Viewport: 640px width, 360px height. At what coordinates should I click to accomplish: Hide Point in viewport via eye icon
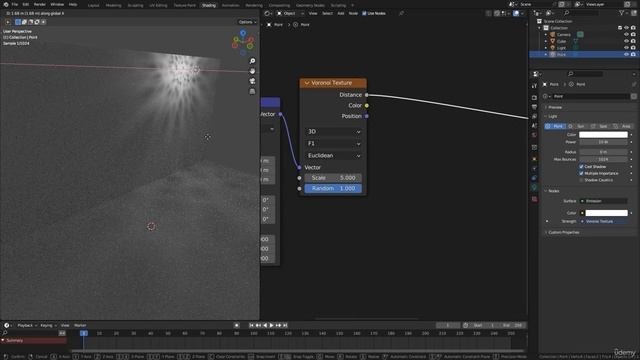pos(626,54)
